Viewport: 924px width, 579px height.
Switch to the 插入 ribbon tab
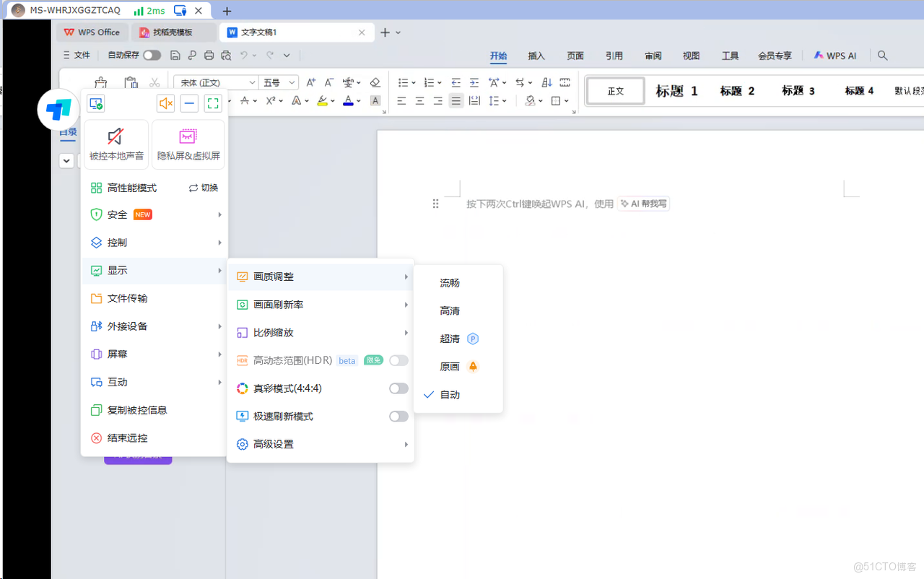536,56
